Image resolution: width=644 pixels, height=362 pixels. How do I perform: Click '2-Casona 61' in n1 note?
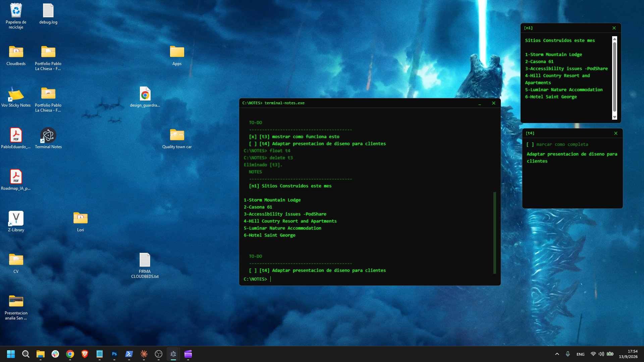[x=539, y=62]
